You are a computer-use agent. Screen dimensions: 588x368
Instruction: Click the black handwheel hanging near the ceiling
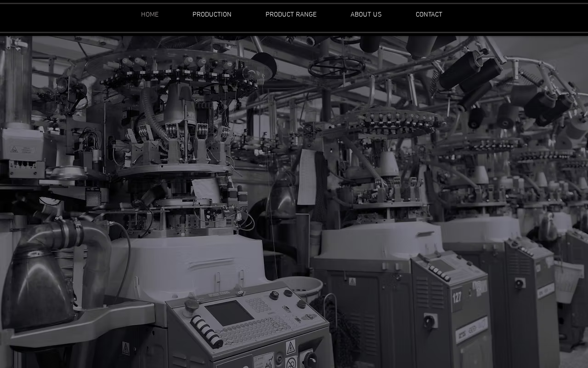(x=337, y=68)
